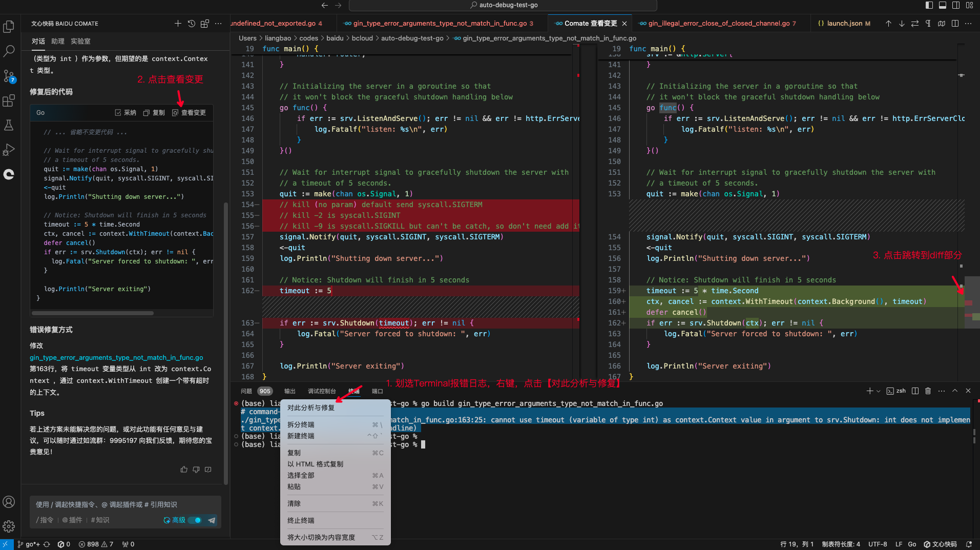Toggle the 高级 advanced mode switch
Viewport: 980px width, 550px height.
point(195,520)
